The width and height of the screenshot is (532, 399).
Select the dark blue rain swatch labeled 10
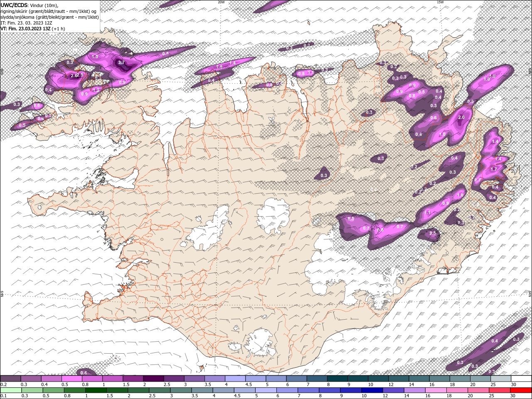[x=372, y=390]
